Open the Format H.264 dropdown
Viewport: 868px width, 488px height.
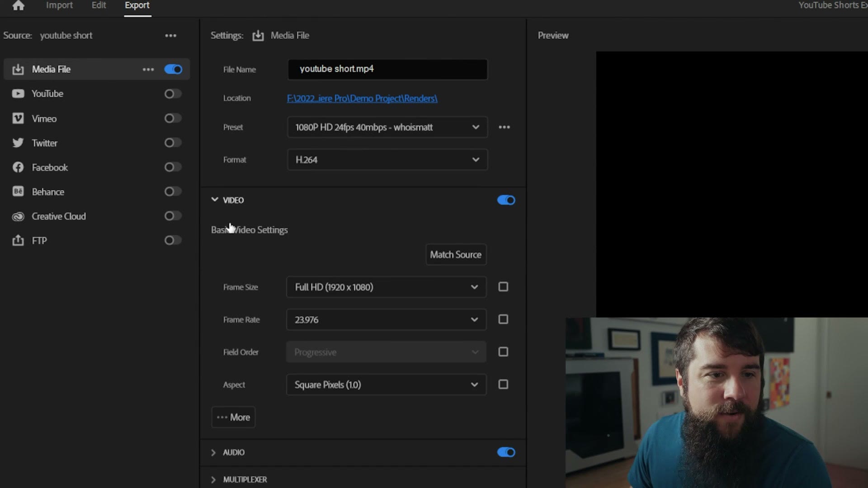(x=387, y=160)
